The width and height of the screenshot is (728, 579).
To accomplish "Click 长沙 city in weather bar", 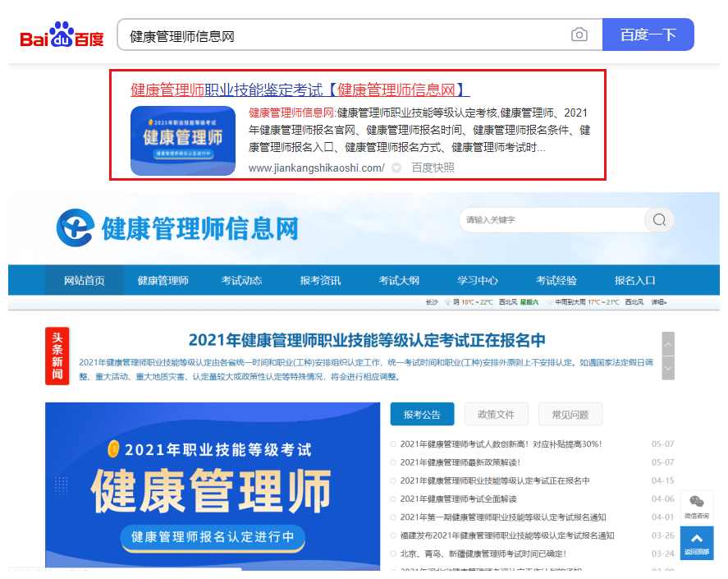I will point(432,302).
